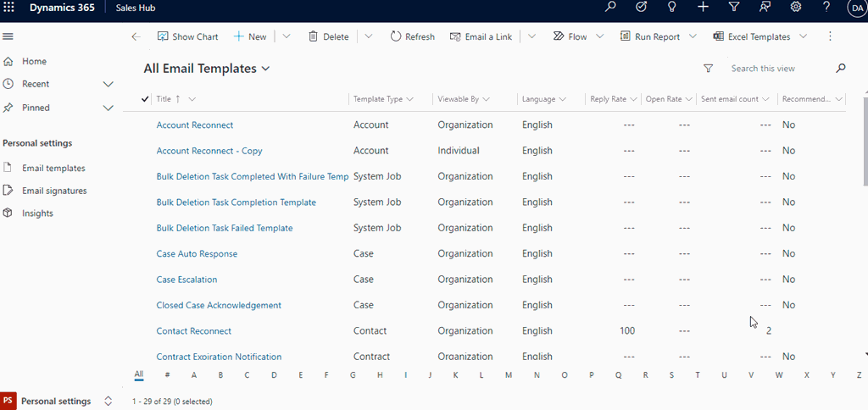The height and width of the screenshot is (410, 868).
Task: Filter the list by letter M
Action: coord(508,374)
